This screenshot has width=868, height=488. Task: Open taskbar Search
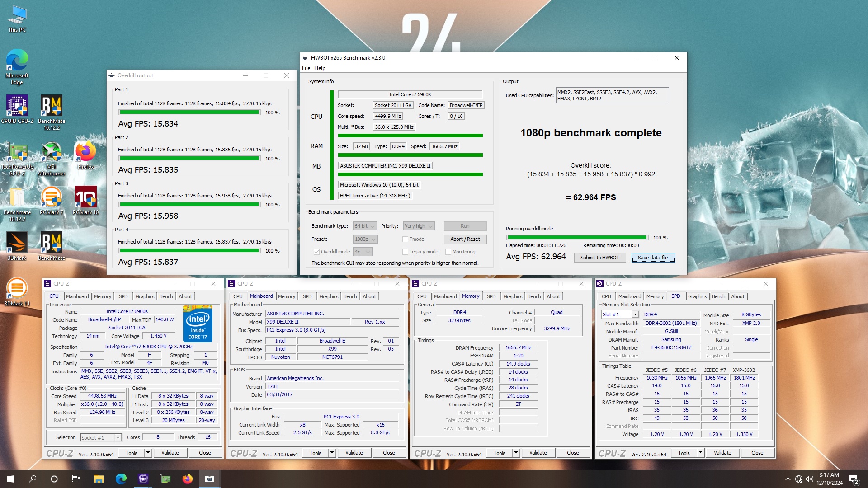33,479
